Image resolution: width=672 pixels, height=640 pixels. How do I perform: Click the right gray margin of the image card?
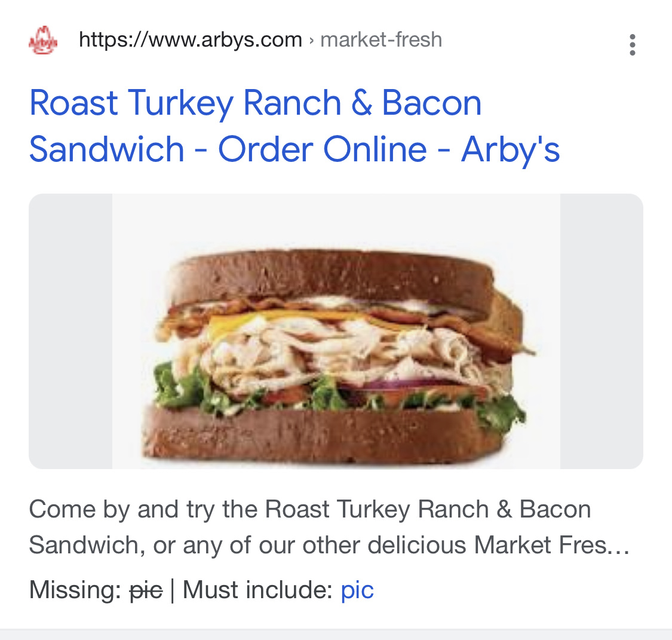pyautogui.click(x=601, y=331)
